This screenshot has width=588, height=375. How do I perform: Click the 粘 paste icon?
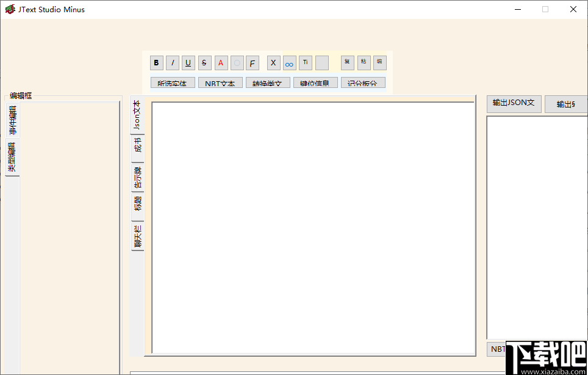click(363, 62)
